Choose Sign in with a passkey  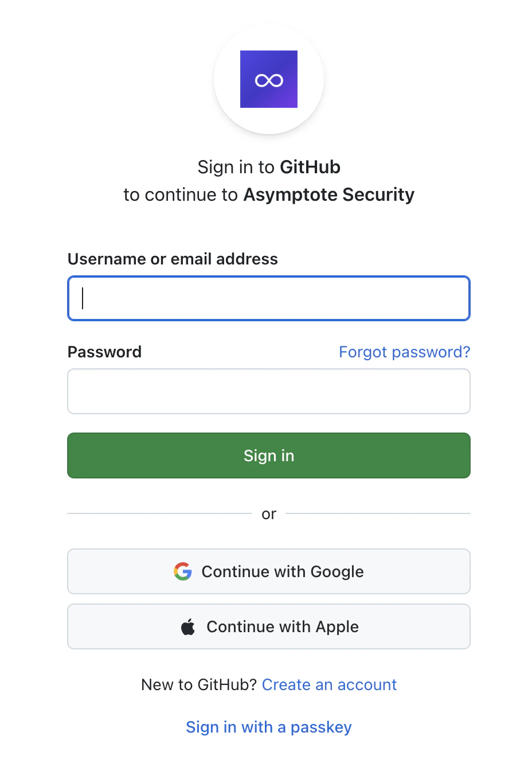click(x=268, y=727)
